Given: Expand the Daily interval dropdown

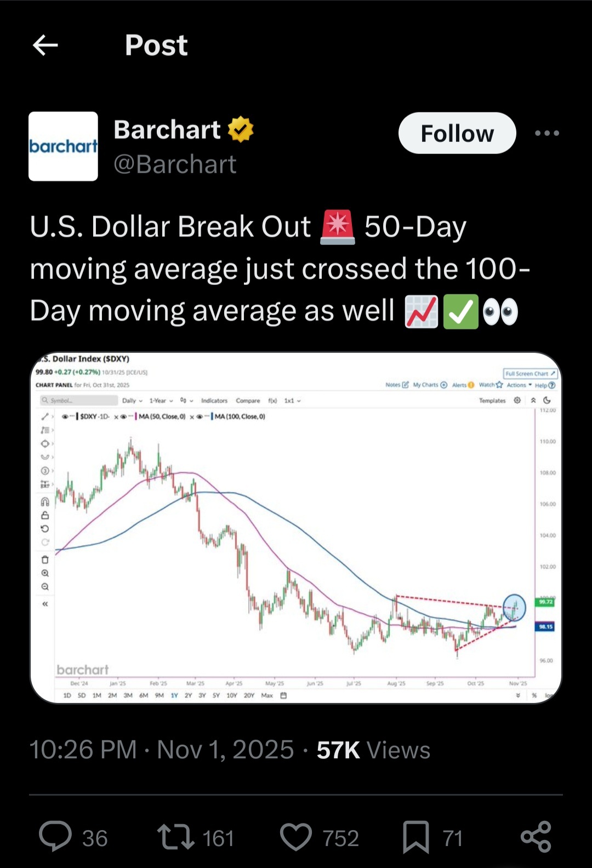Looking at the screenshot, I should [x=132, y=401].
